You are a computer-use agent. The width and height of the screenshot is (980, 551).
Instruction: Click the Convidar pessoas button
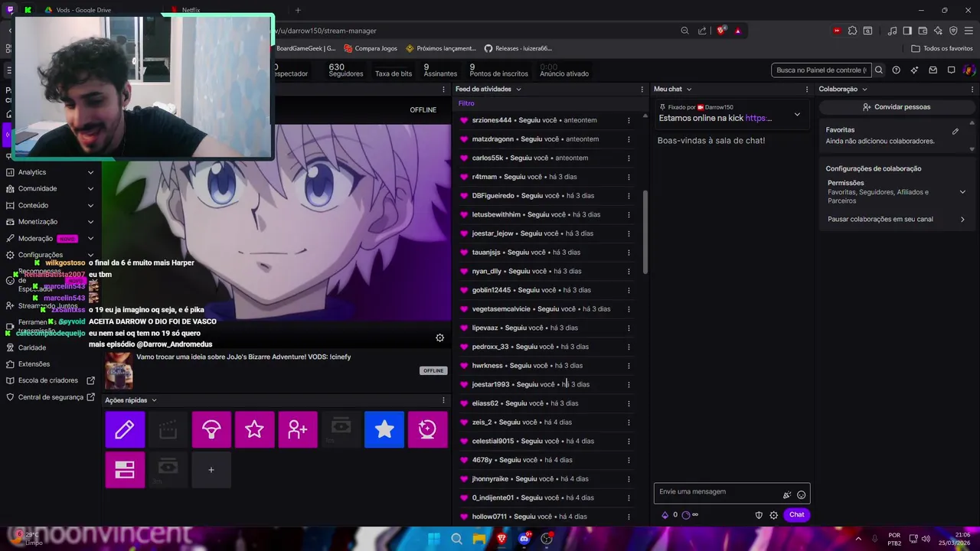[x=897, y=107]
